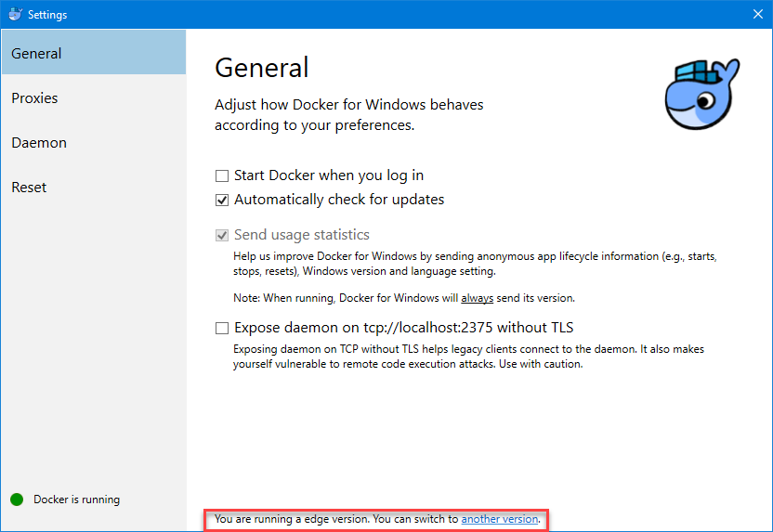The height and width of the screenshot is (532, 773).
Task: Click the Exposing daemon on TCP warning text
Action: (468, 357)
